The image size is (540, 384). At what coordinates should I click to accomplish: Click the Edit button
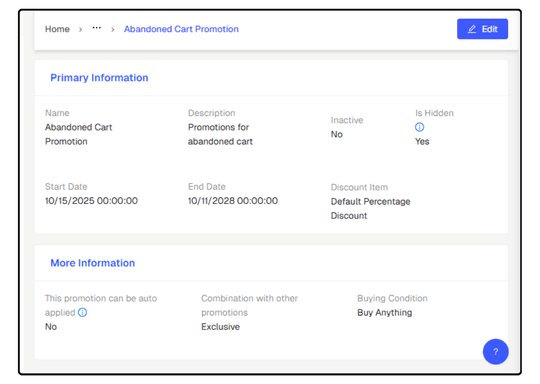coord(482,29)
